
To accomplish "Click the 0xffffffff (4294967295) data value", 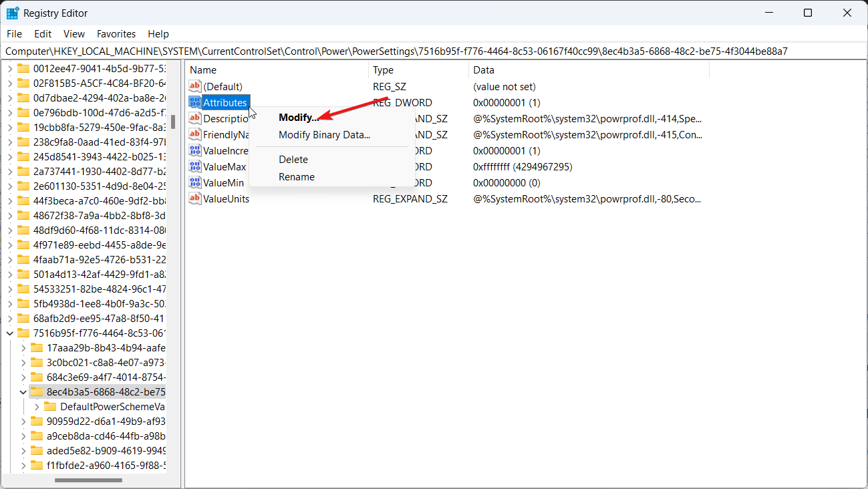I will pyautogui.click(x=523, y=166).
